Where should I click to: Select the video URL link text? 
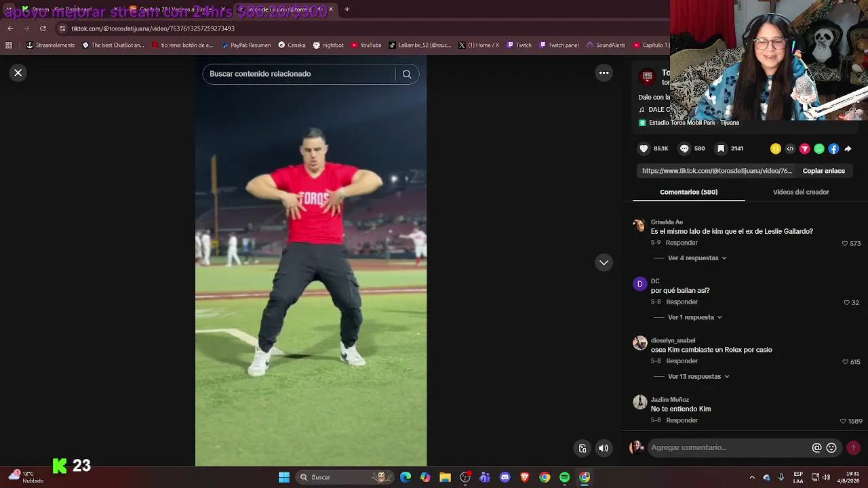click(x=717, y=171)
